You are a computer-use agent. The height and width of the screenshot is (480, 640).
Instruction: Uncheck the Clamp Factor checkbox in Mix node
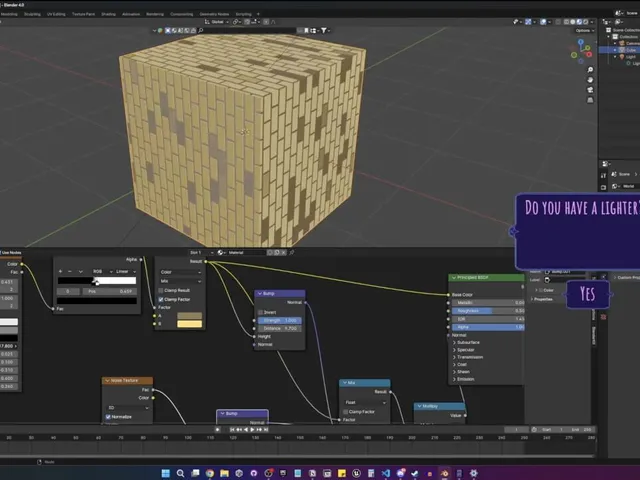coord(161,300)
